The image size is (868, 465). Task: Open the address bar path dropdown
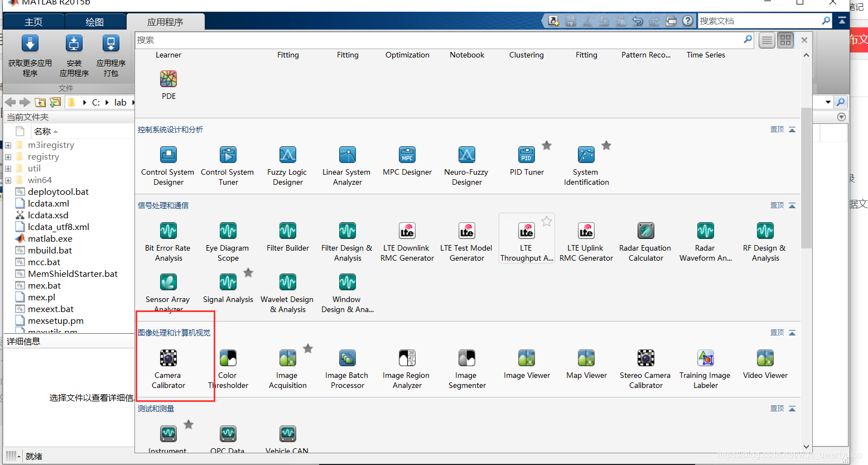[828, 102]
